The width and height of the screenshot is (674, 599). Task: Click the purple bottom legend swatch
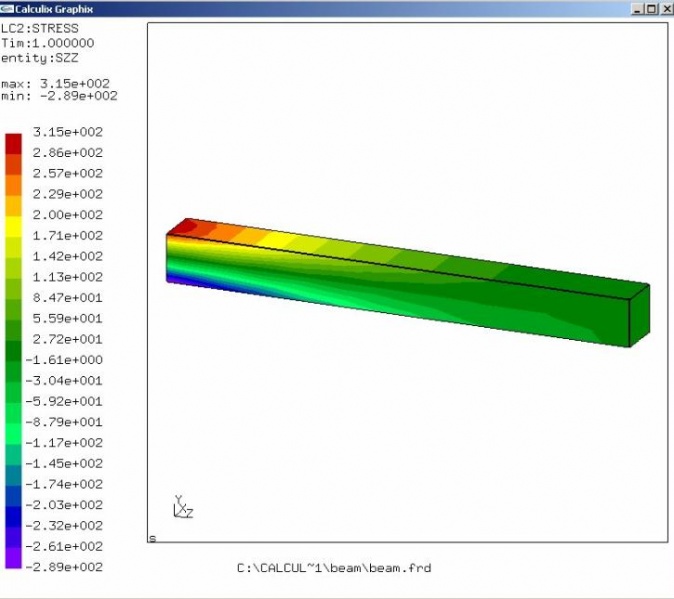pos(13,556)
